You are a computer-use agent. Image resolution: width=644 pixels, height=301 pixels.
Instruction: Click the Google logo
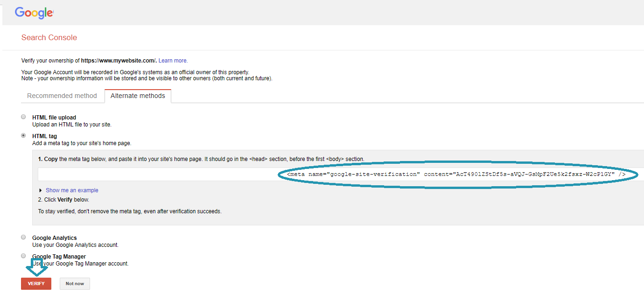[x=34, y=13]
